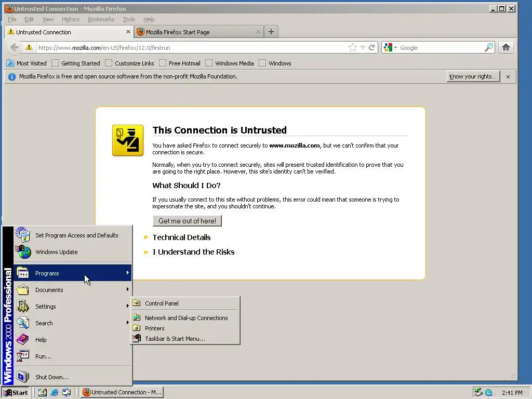Click the round blue system tray icon
Screen dimensions: 532x399
coord(489,393)
